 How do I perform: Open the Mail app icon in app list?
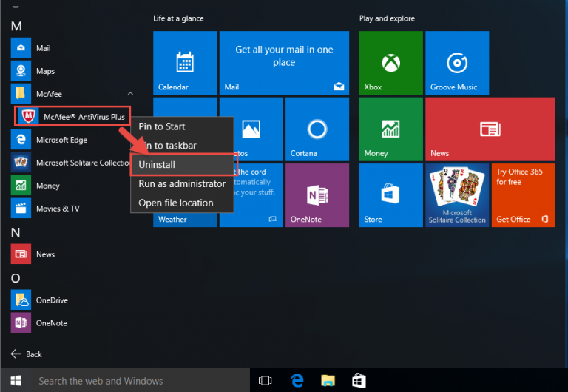21,48
